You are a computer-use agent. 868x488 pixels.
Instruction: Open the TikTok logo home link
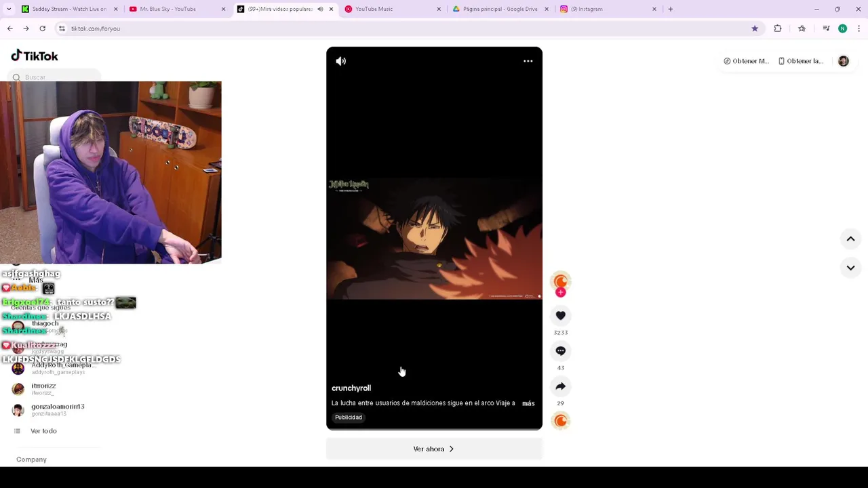point(35,56)
